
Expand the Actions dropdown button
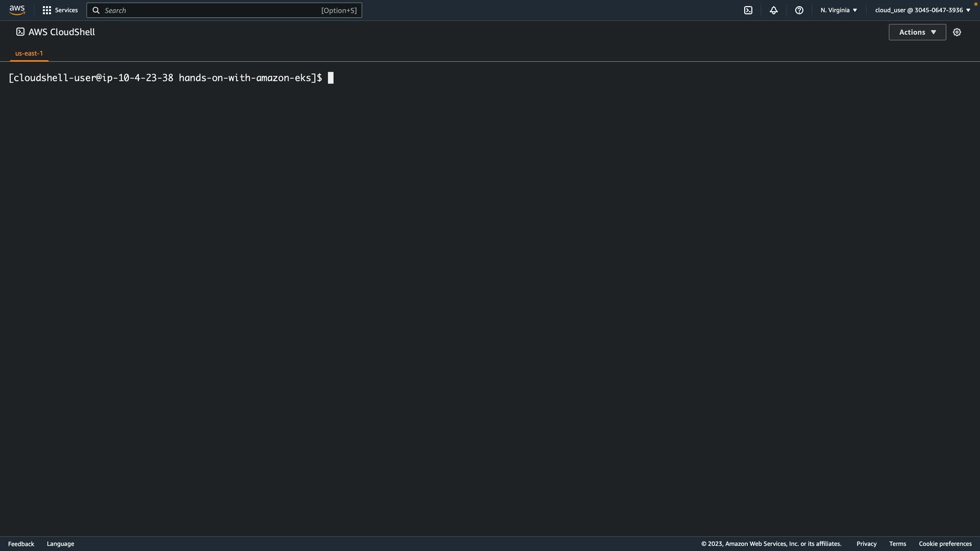coord(917,32)
